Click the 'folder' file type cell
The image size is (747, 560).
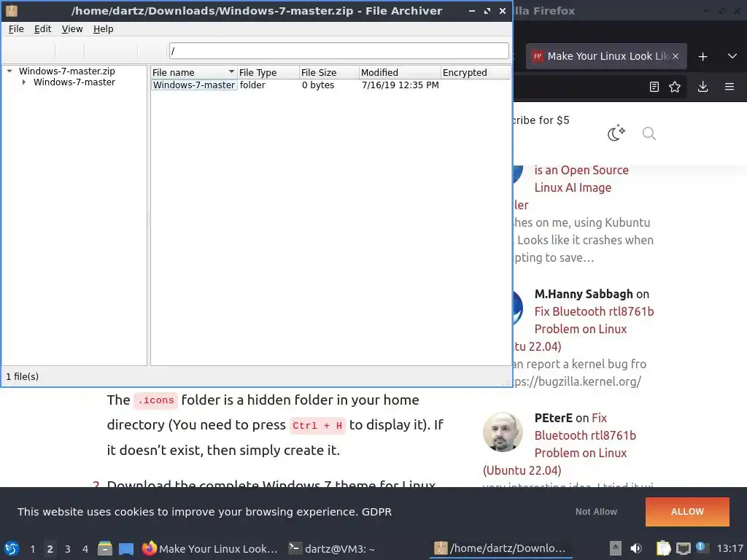[252, 85]
